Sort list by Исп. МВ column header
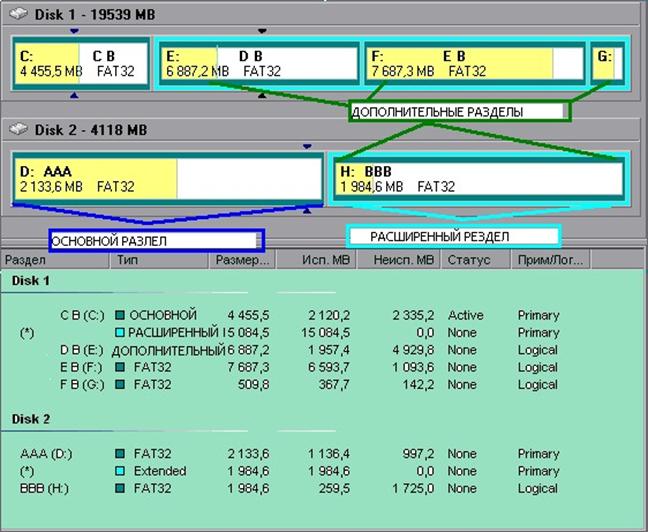Viewport: 648px width, 532px height. click(x=316, y=260)
